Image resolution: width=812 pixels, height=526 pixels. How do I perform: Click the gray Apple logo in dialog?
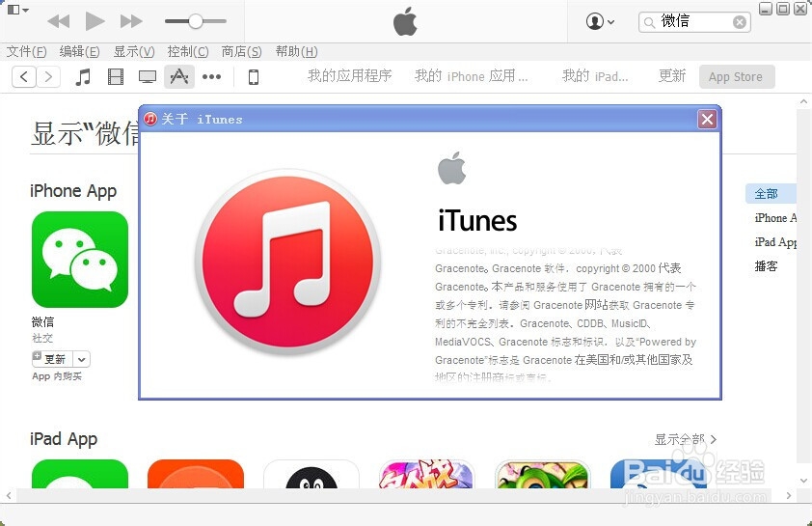(451, 168)
